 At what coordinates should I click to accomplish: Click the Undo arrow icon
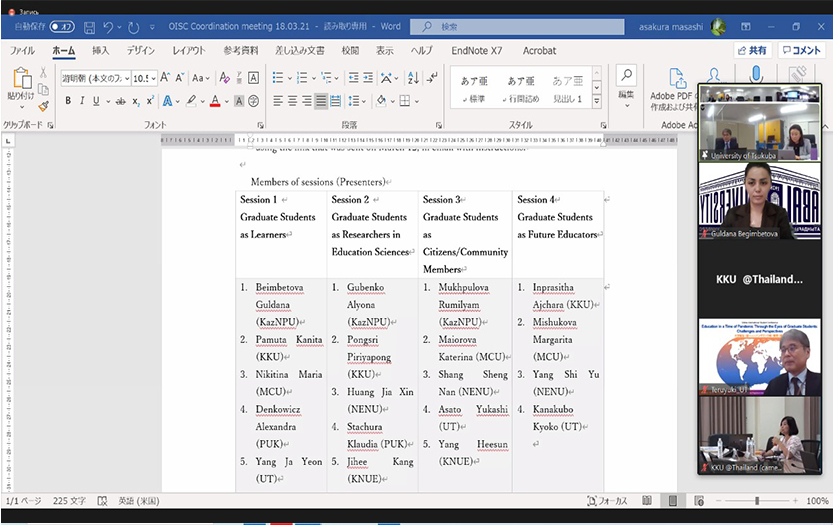[x=109, y=27]
